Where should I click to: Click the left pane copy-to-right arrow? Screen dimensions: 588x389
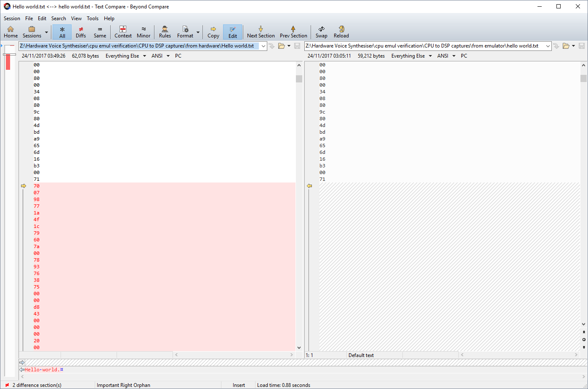(24, 186)
